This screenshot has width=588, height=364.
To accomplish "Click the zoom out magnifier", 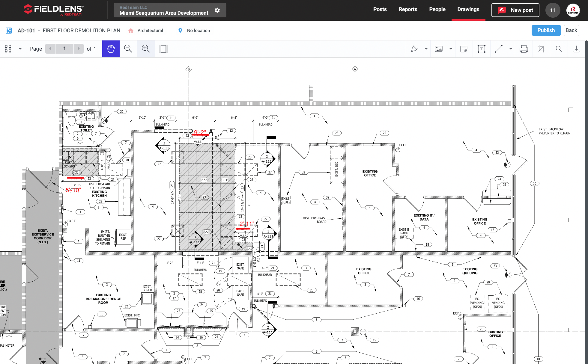I will point(128,49).
